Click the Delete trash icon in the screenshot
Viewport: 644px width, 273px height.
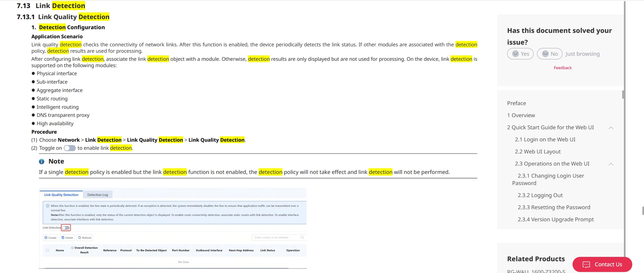[63, 237]
